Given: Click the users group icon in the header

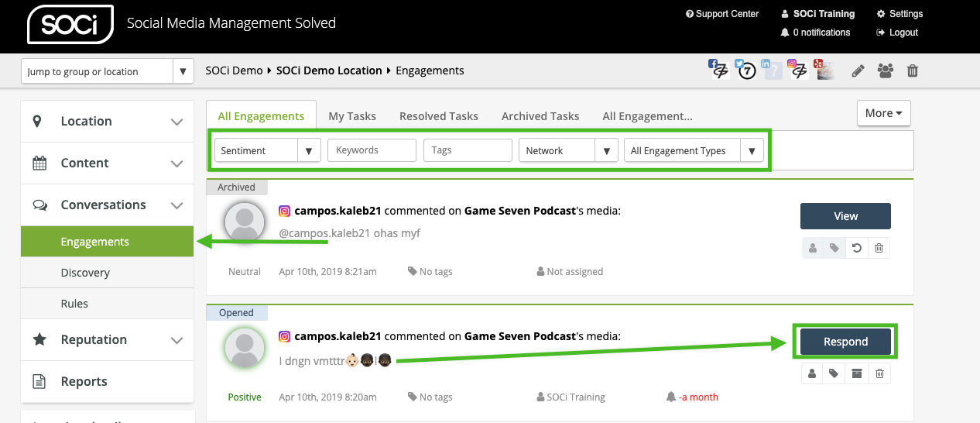Looking at the screenshot, I should [x=886, y=71].
